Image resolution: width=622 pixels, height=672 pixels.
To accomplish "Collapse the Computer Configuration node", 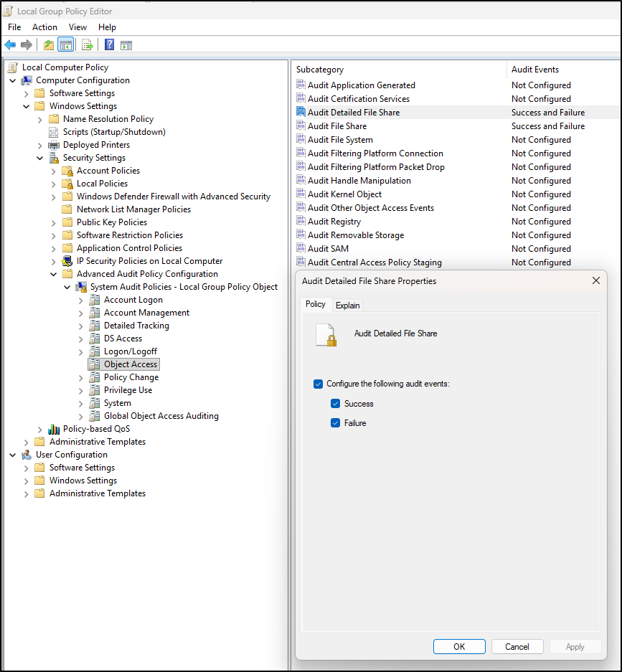I will [13, 80].
